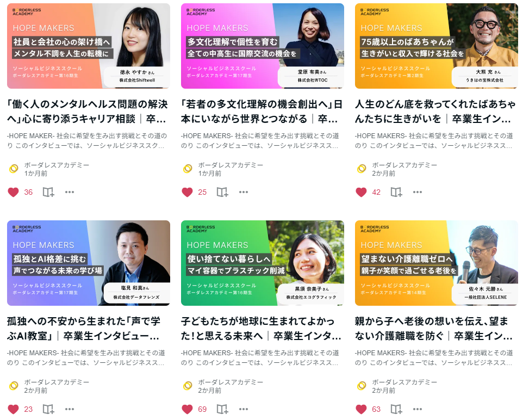Click the heart icon beside count 63
This screenshot has width=523, height=420.
(x=361, y=409)
